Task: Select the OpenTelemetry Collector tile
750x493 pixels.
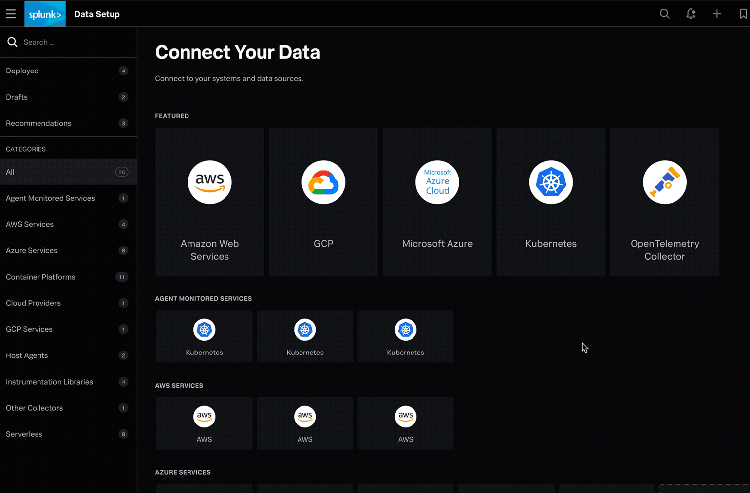Action: (664, 201)
